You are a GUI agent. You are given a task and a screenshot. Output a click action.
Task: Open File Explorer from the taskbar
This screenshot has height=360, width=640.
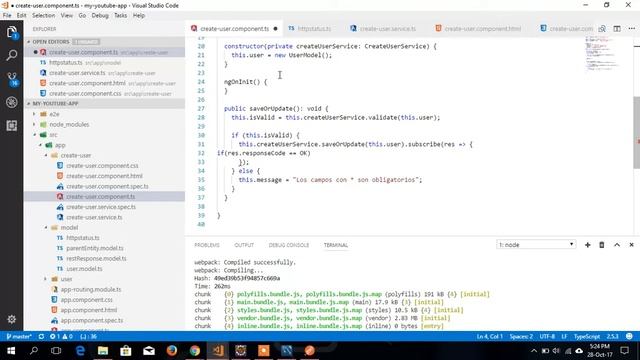point(103,351)
